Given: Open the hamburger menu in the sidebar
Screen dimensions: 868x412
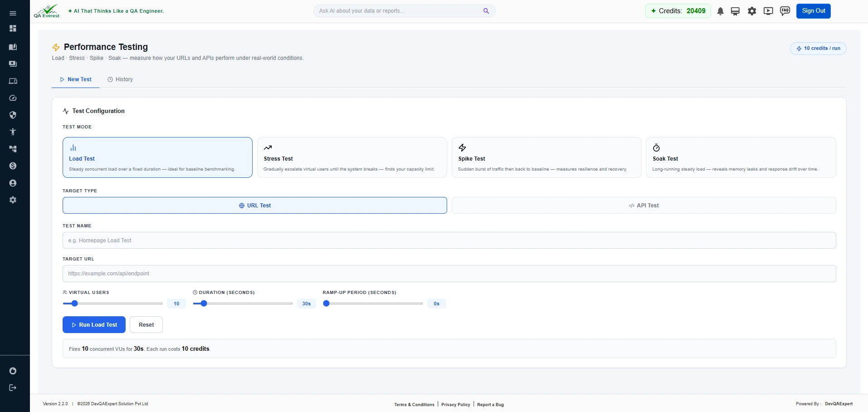Looking at the screenshot, I should coord(13,13).
